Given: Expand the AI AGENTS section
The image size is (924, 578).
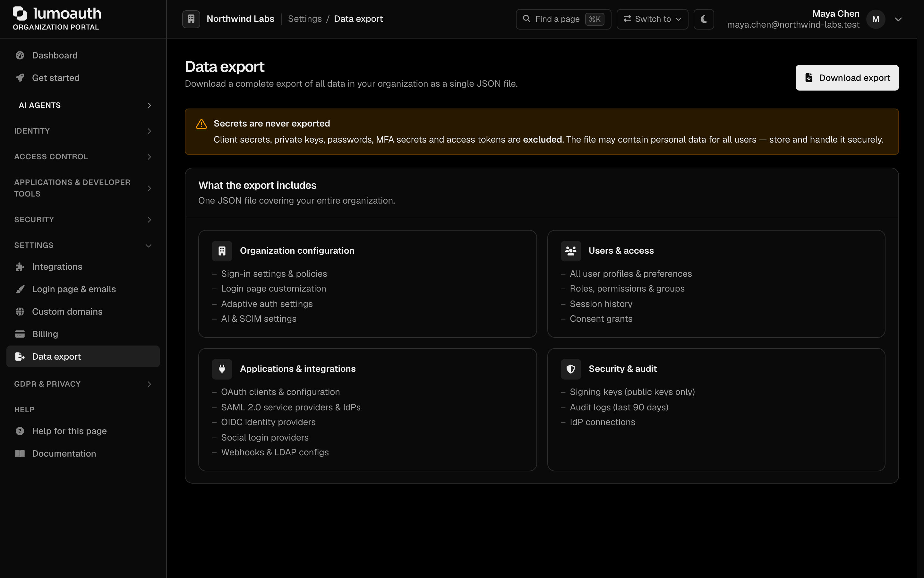Looking at the screenshot, I should 83,106.
